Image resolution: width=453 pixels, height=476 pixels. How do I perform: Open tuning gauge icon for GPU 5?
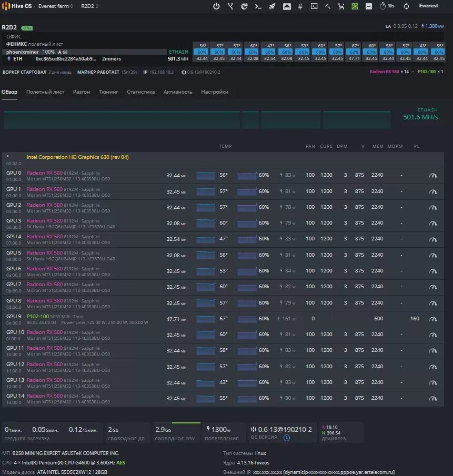pos(433,255)
